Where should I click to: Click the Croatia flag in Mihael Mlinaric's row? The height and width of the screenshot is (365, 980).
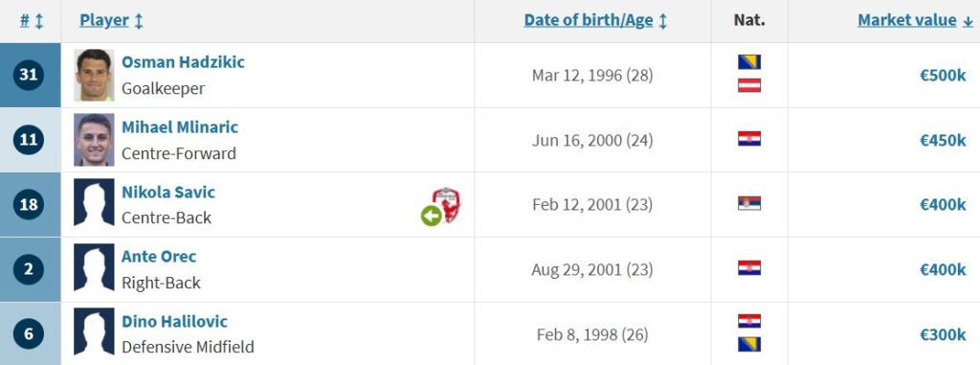pyautogui.click(x=749, y=138)
